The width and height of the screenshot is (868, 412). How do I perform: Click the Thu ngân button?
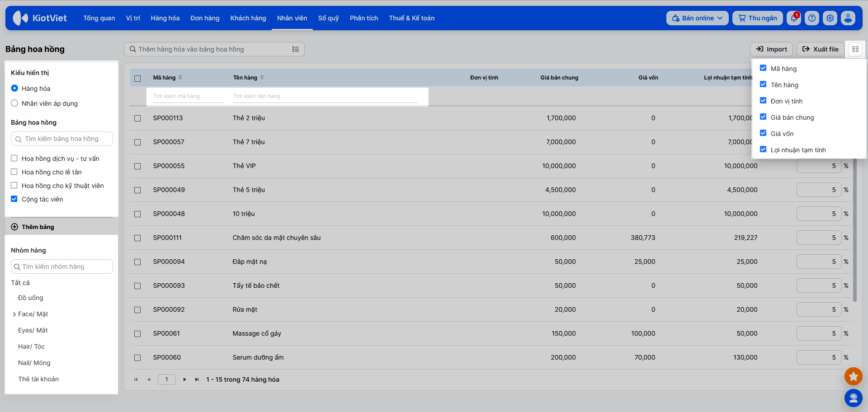(758, 18)
